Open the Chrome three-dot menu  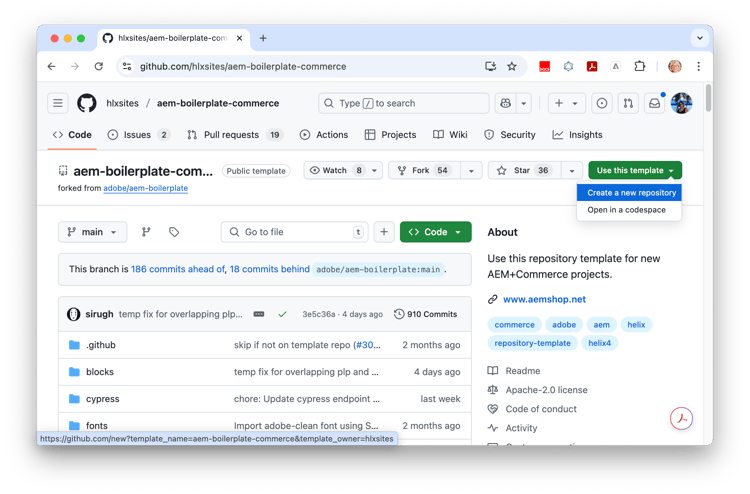tap(698, 66)
